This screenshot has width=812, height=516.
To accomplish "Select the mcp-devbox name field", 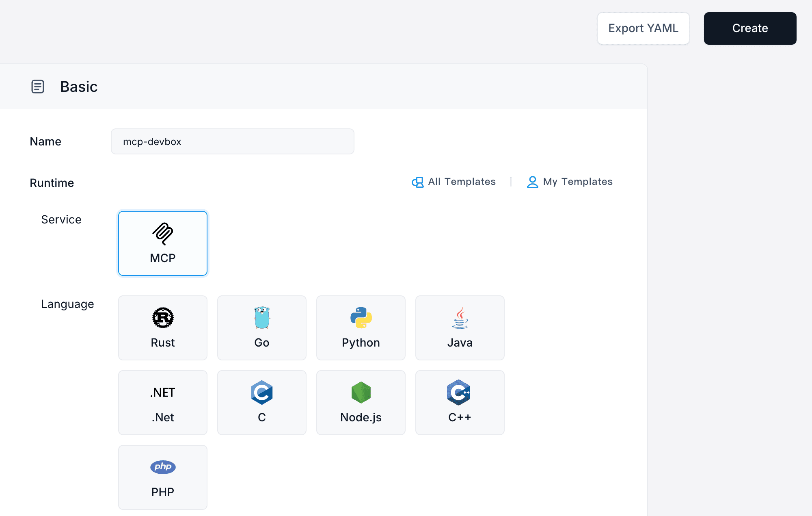I will 232,141.
